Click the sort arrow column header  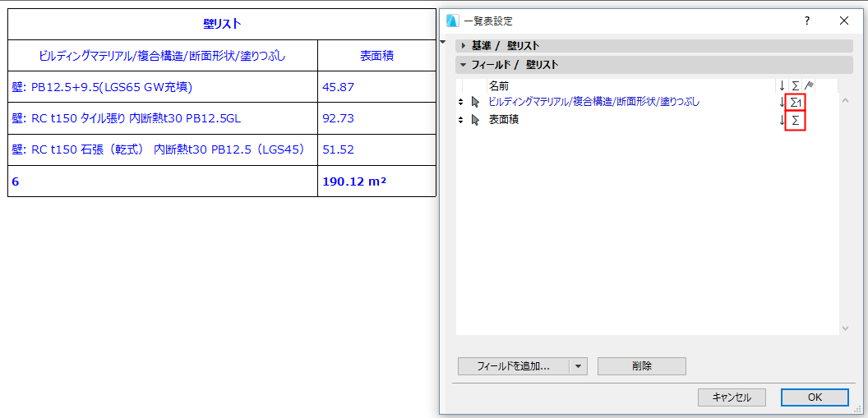782,85
